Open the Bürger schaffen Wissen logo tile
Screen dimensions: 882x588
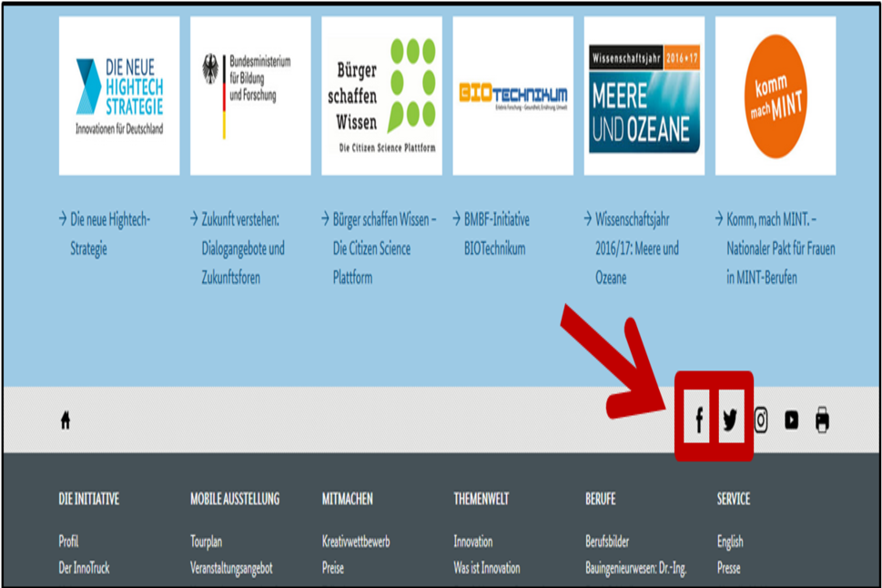click(381, 96)
